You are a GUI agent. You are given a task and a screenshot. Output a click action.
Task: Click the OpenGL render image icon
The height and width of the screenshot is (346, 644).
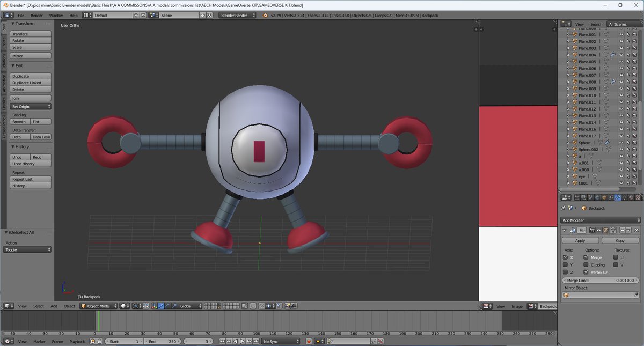tap(287, 306)
